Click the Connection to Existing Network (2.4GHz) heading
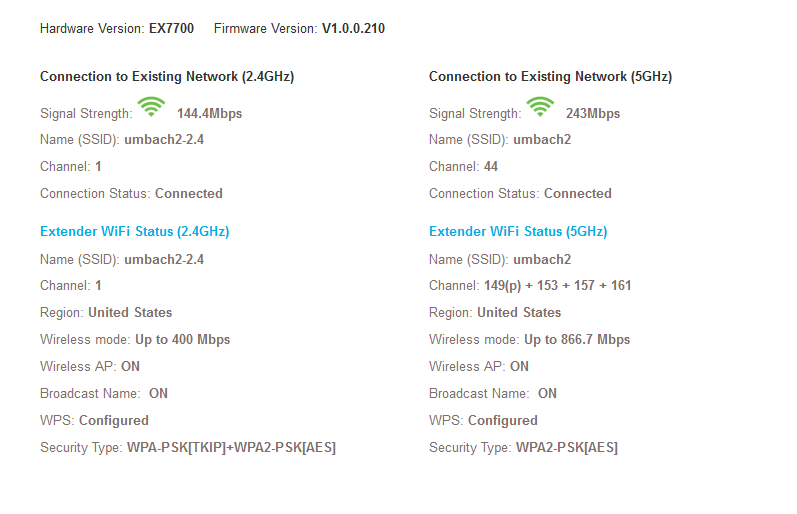 [167, 77]
